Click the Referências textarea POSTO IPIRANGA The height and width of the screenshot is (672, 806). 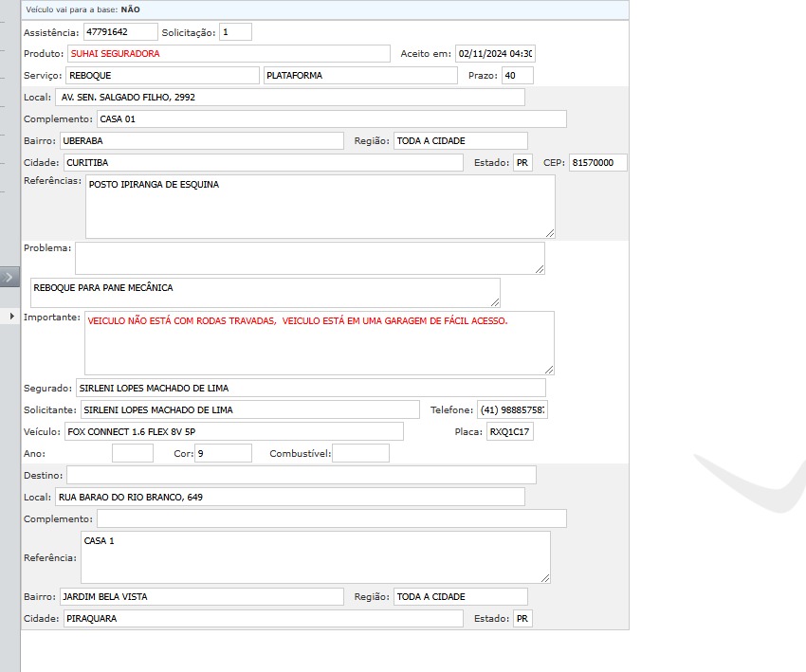[321, 207]
